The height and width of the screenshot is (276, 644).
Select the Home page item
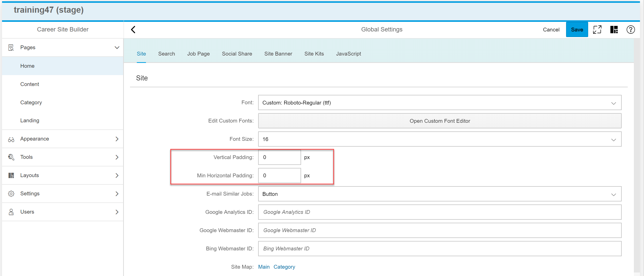[62, 66]
